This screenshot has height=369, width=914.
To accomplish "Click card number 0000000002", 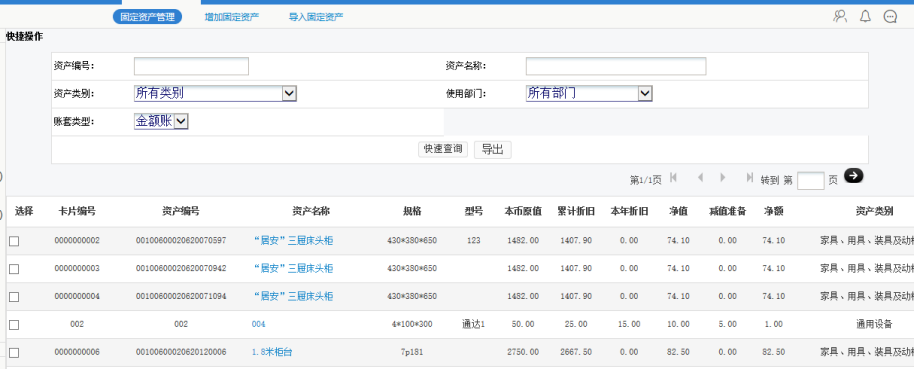I will pyautogui.click(x=77, y=240).
